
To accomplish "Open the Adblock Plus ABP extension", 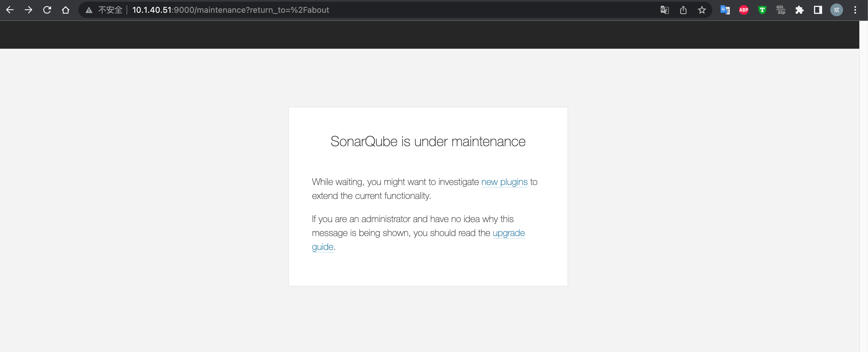I will tap(744, 10).
